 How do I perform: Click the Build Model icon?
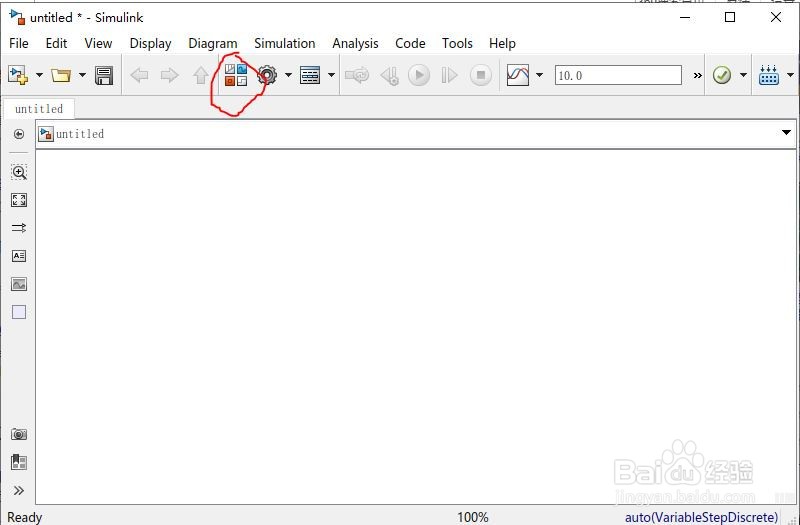pyautogui.click(x=768, y=75)
